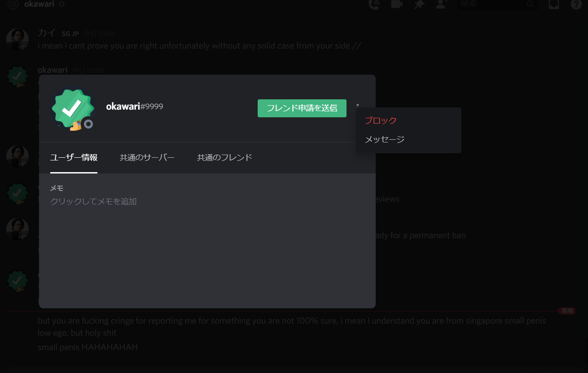Click the large okawari profile avatar
The width and height of the screenshot is (588, 373).
tap(73, 109)
